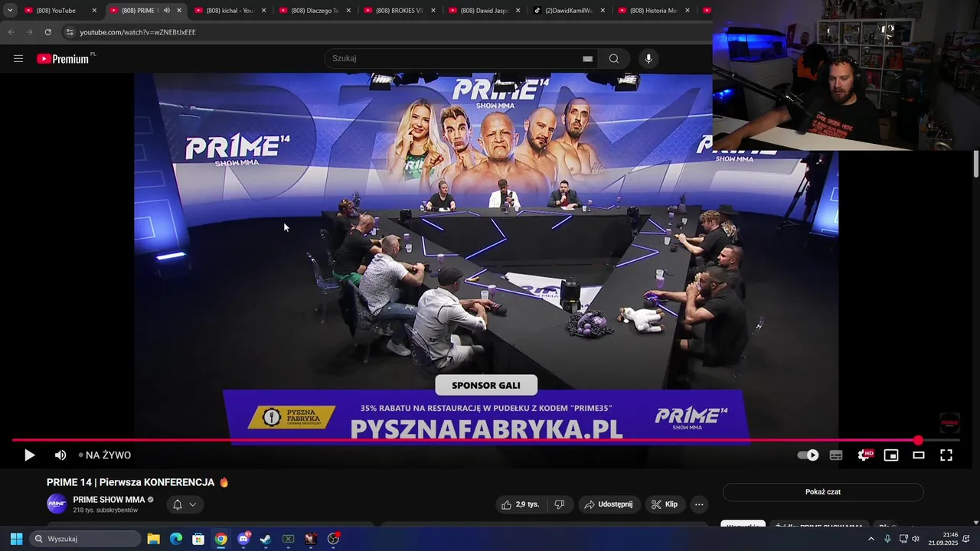Viewport: 980px width, 551px height.
Task: Go back in browser history
Action: point(11,32)
